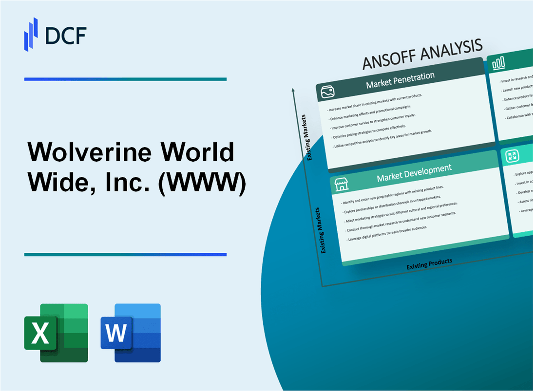Viewport: 536px width, 392px height.
Task: Click the upper Existing Markets axis label
Action: point(307,138)
